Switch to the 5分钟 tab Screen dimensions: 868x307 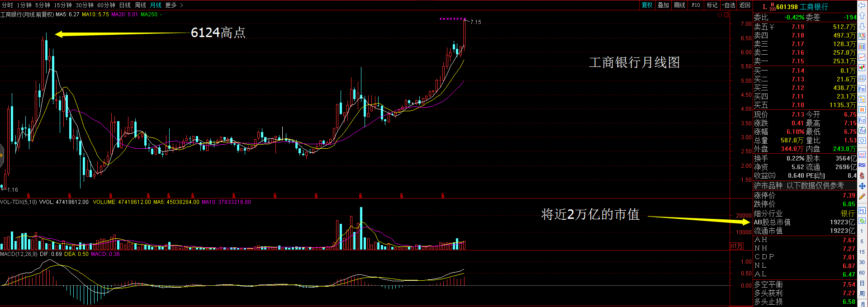[x=43, y=5]
